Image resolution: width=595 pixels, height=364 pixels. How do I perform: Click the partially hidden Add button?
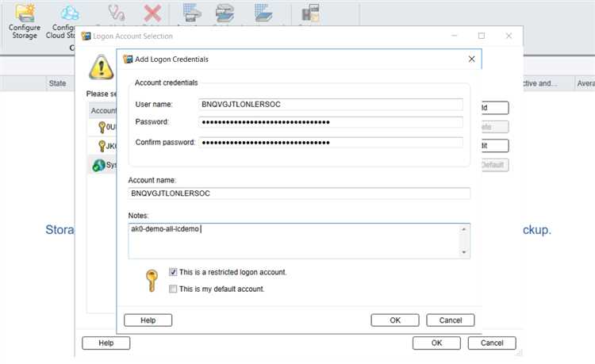(x=495, y=108)
